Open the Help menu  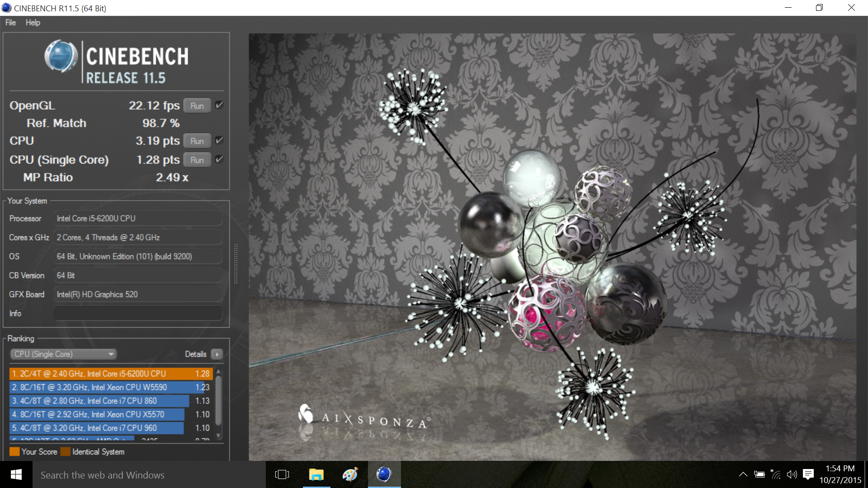(x=33, y=23)
